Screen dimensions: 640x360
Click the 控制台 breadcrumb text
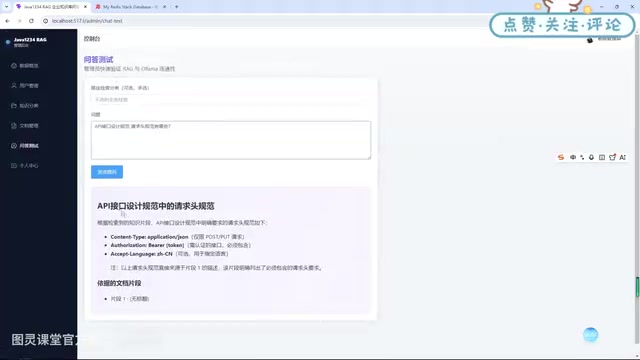(92, 39)
